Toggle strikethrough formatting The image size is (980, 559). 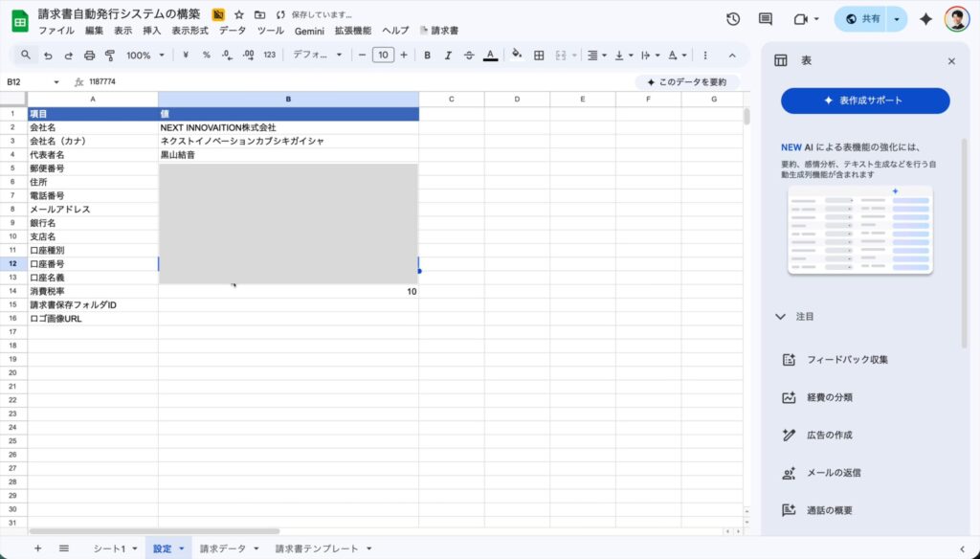click(469, 56)
